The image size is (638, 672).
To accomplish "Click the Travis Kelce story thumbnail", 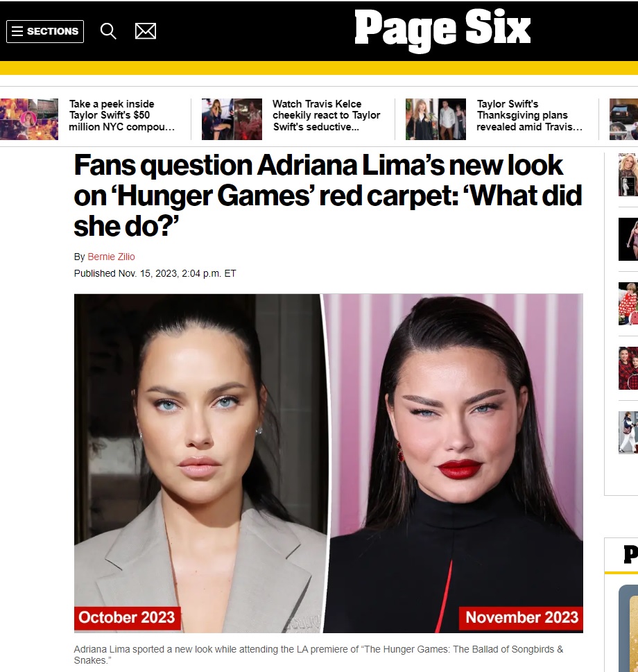I will tap(232, 119).
